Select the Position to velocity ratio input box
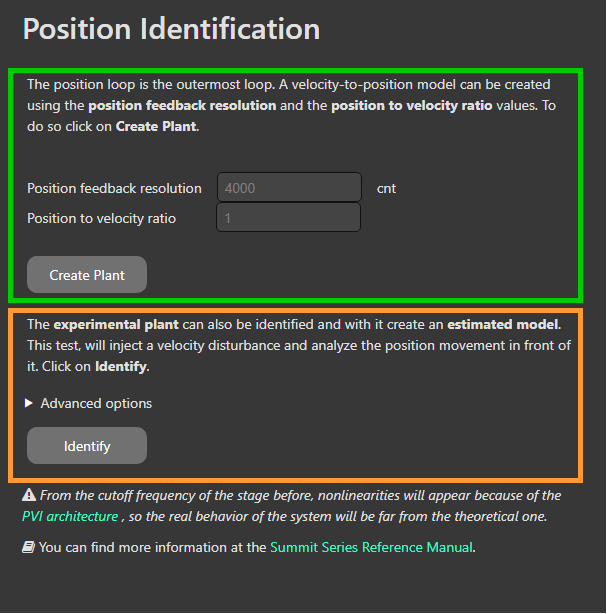Screen dimensions: 607x614 click(x=289, y=218)
